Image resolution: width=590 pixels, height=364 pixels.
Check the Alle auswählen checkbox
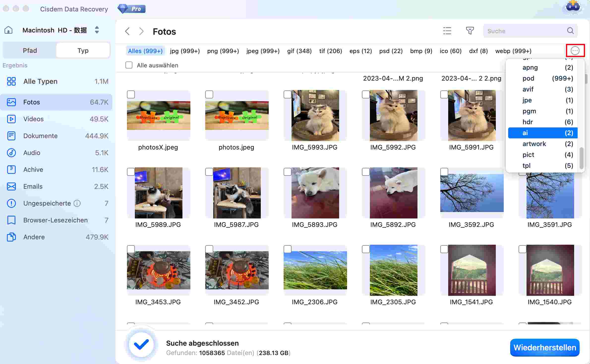point(129,65)
